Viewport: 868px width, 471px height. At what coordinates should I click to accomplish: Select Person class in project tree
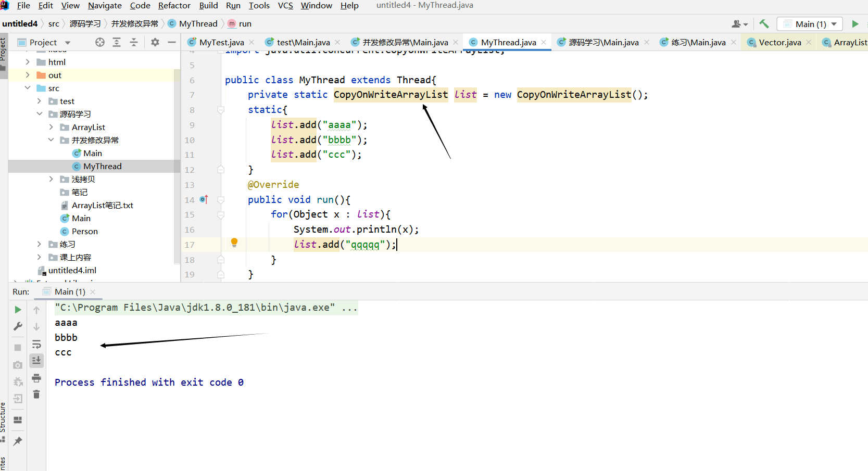(84, 231)
